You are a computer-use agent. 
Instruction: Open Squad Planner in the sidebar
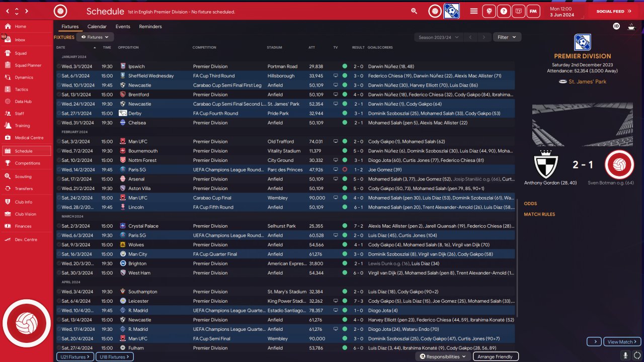(x=26, y=65)
